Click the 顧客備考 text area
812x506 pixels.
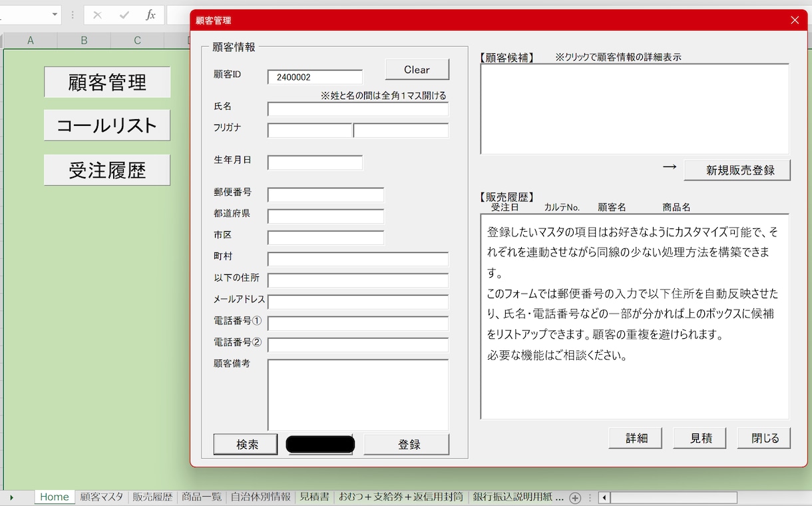358,395
